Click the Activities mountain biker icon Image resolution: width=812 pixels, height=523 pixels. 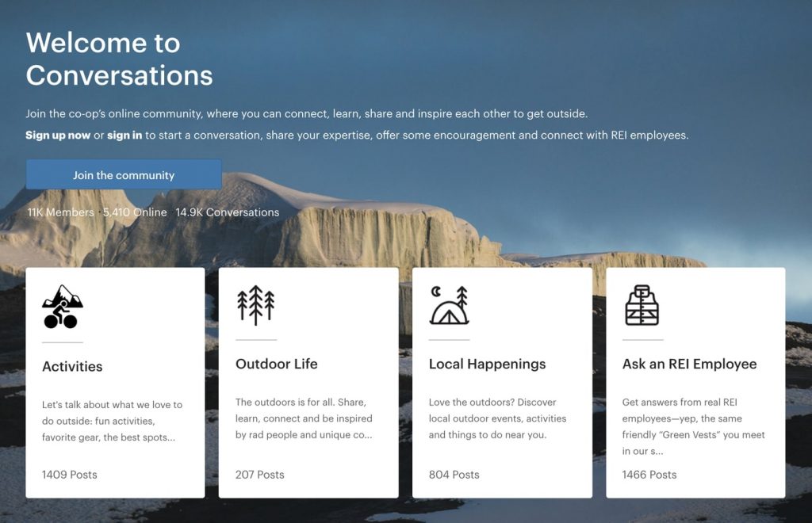click(62, 307)
